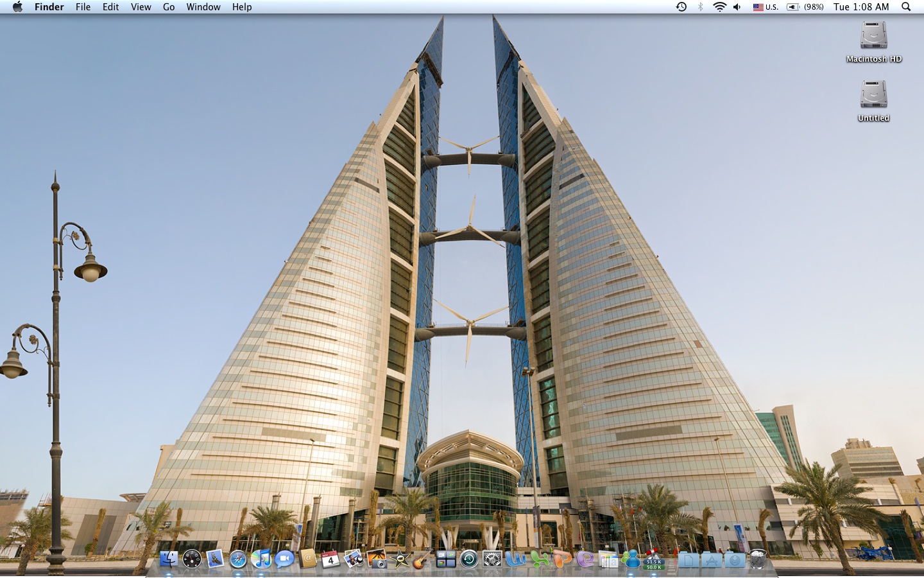Click the Bluetooth status menu icon
Viewport: 924px width, 578px height.
pos(701,7)
